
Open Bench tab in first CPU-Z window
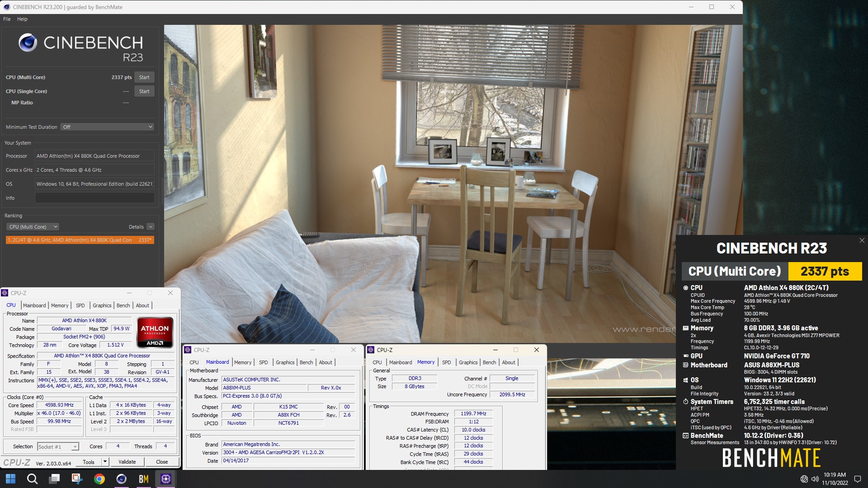point(123,305)
